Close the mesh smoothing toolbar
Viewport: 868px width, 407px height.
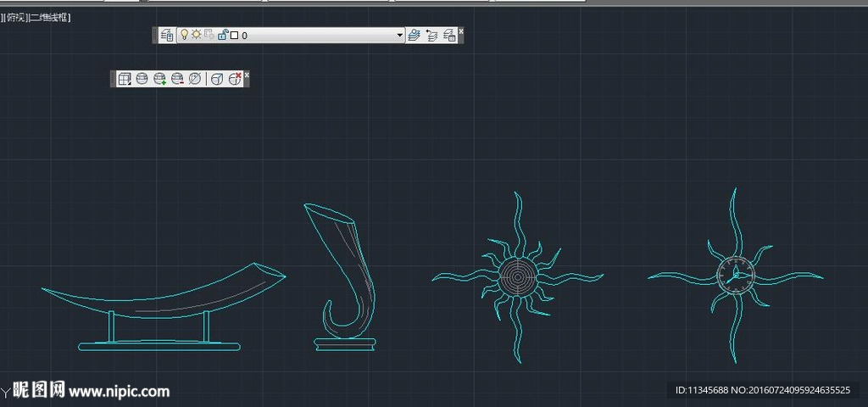click(x=247, y=75)
